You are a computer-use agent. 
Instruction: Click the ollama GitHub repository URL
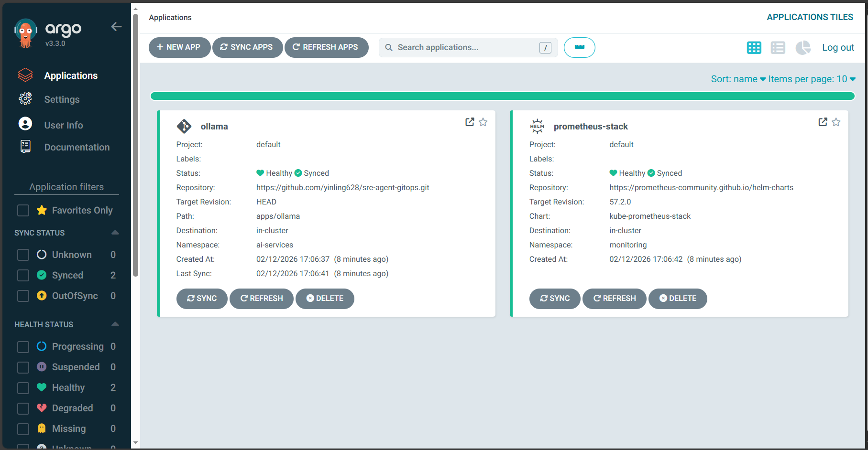tap(342, 188)
